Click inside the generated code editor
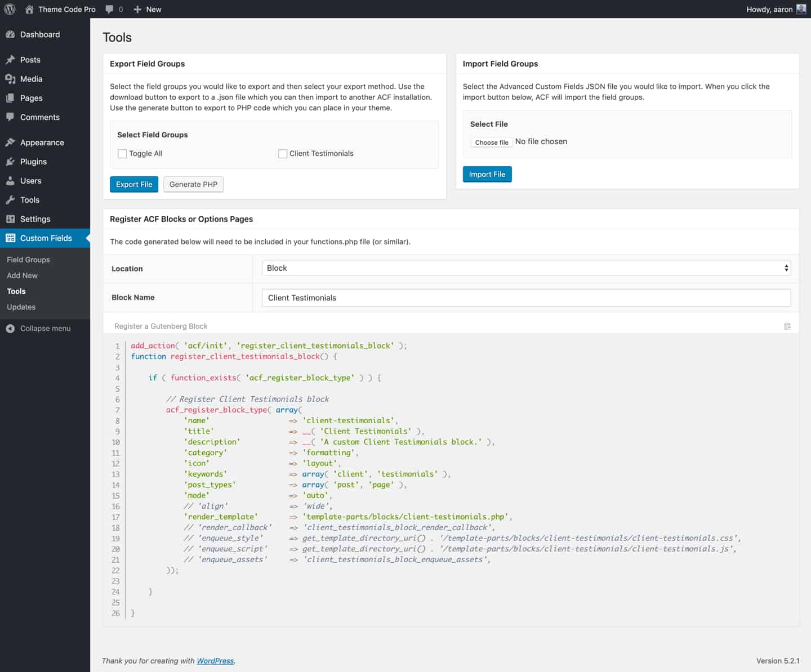Image resolution: width=811 pixels, height=672 pixels. pyautogui.click(x=451, y=480)
